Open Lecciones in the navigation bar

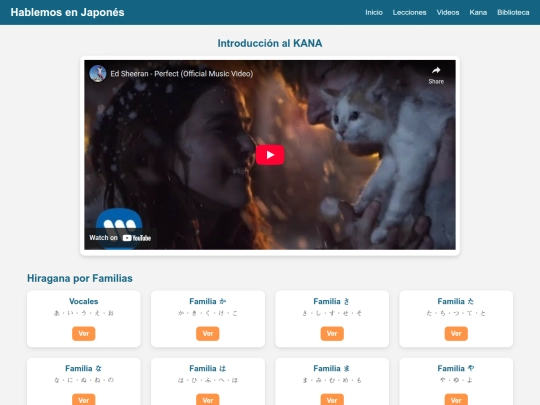click(x=409, y=12)
